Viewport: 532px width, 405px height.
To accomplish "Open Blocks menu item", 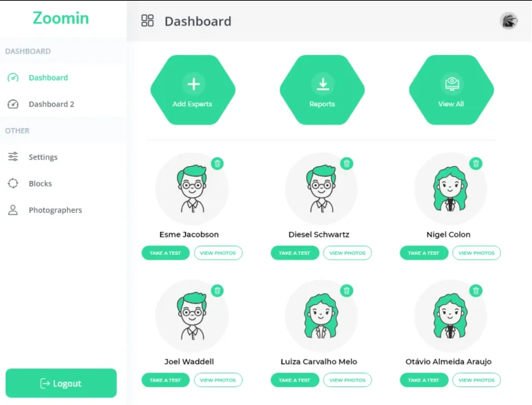I will [x=40, y=183].
